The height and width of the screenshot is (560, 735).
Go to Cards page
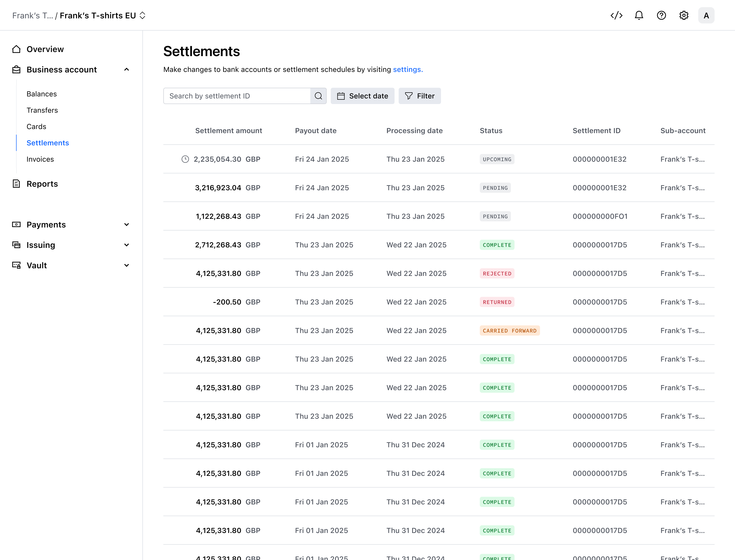tap(36, 127)
